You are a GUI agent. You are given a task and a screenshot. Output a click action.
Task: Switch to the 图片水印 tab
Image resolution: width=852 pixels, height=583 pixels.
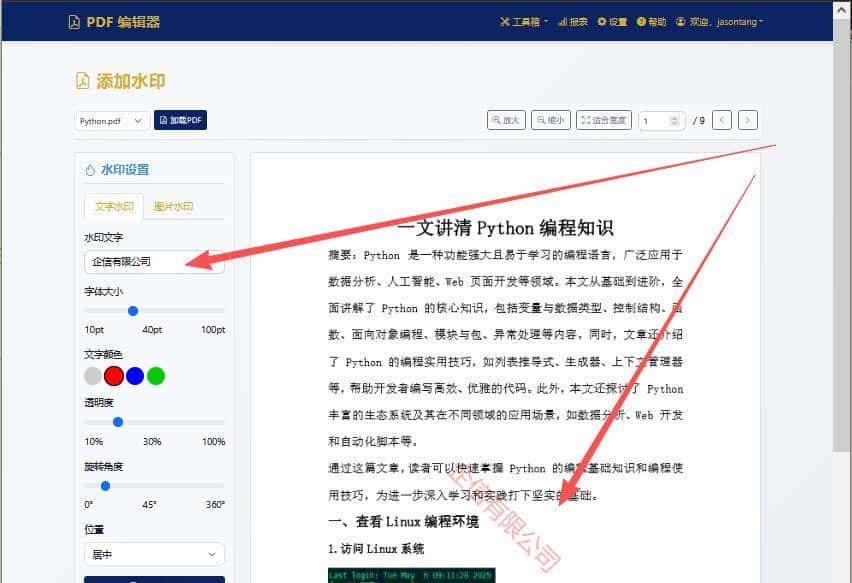pos(176,207)
